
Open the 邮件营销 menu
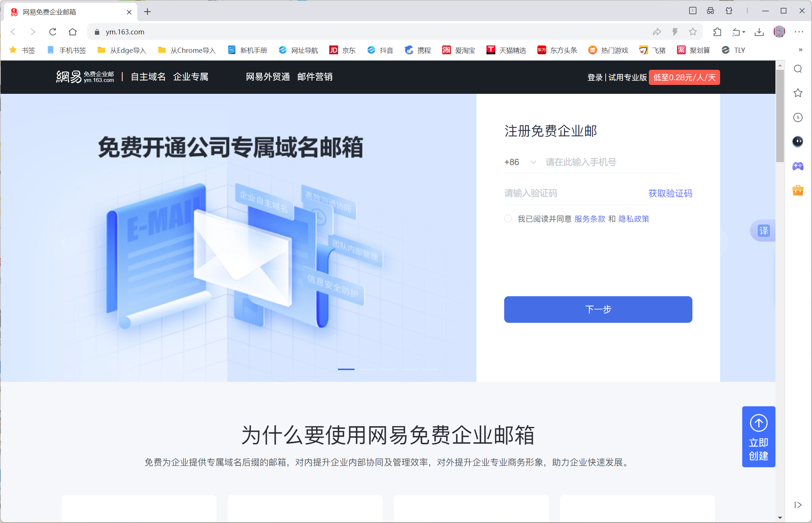tap(315, 77)
